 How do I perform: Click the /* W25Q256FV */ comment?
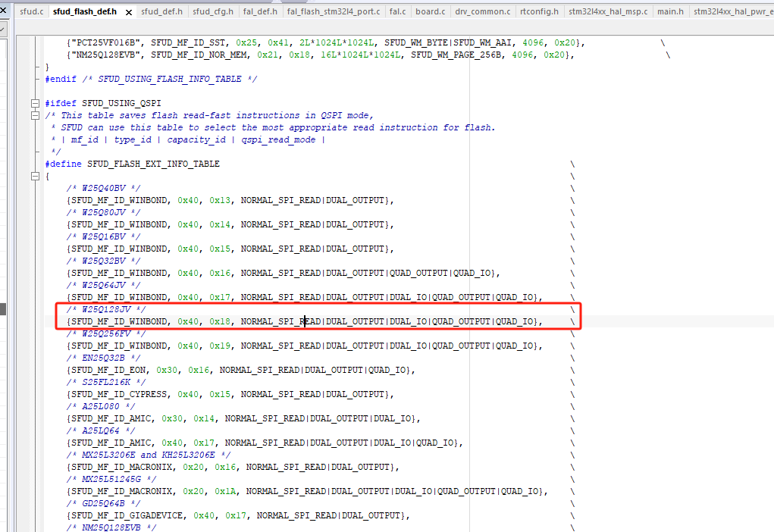pos(106,333)
